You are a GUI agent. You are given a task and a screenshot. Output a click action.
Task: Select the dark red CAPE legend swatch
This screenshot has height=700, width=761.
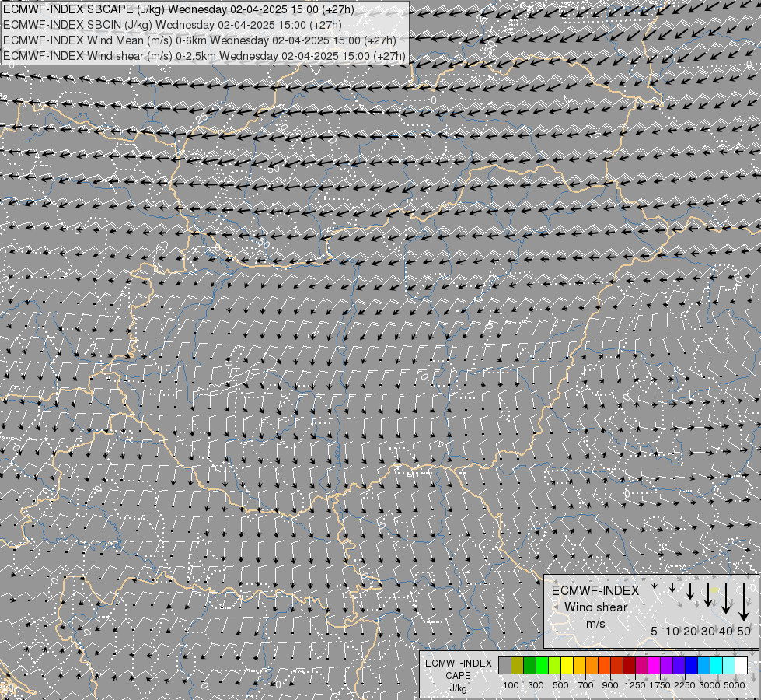point(629,665)
